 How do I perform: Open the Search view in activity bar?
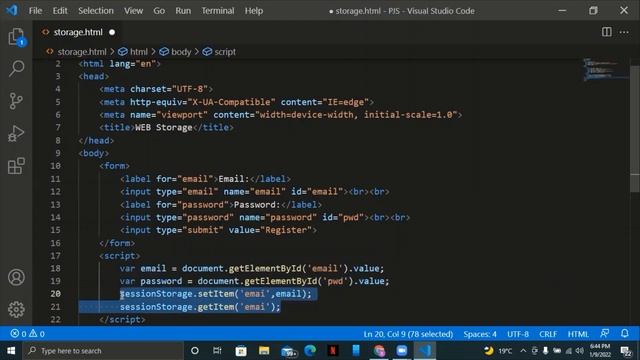(16, 68)
